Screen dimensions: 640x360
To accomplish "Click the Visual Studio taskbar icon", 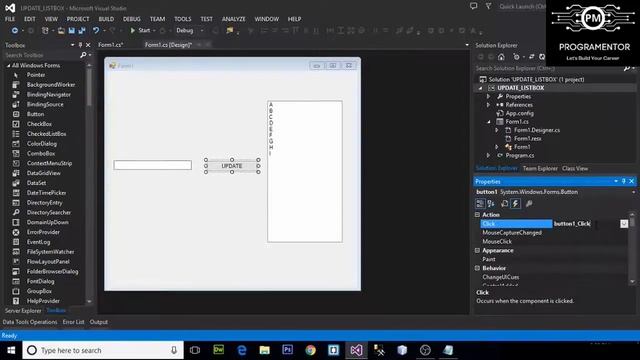I will coord(356,350).
